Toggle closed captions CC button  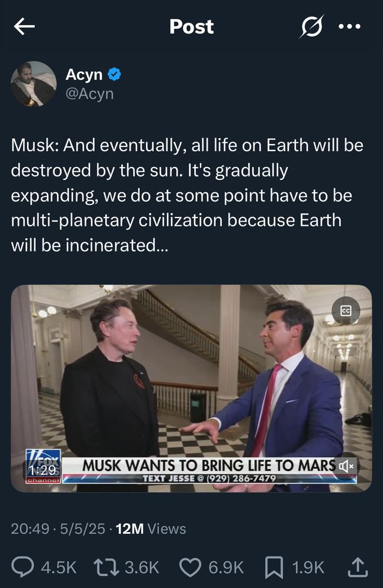point(346,310)
